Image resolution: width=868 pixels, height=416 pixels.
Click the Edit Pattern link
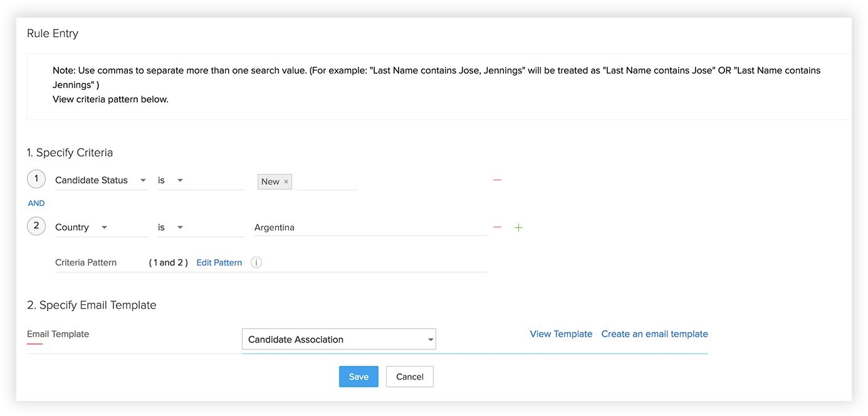click(x=219, y=262)
